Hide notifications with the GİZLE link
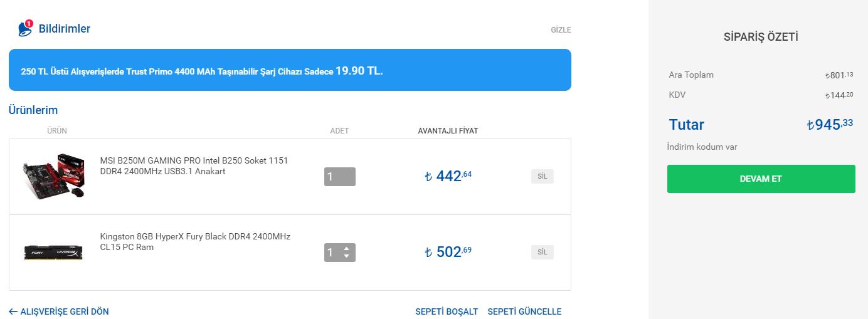Viewport: 868px width, 319px height. pyautogui.click(x=561, y=29)
